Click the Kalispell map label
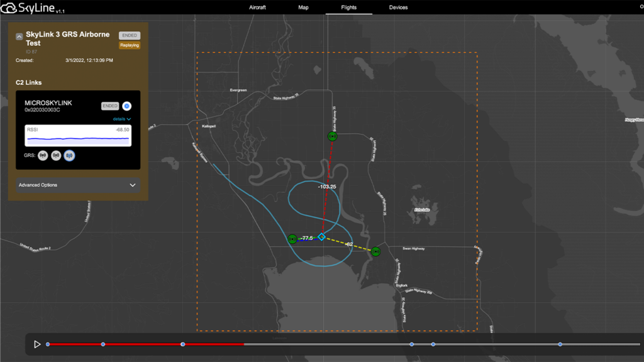This screenshot has width=644, height=362. coord(209,126)
